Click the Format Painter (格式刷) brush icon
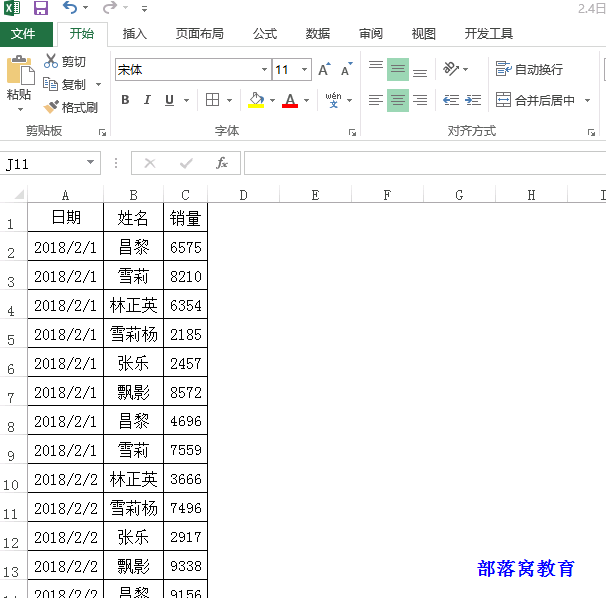 pyautogui.click(x=52, y=107)
